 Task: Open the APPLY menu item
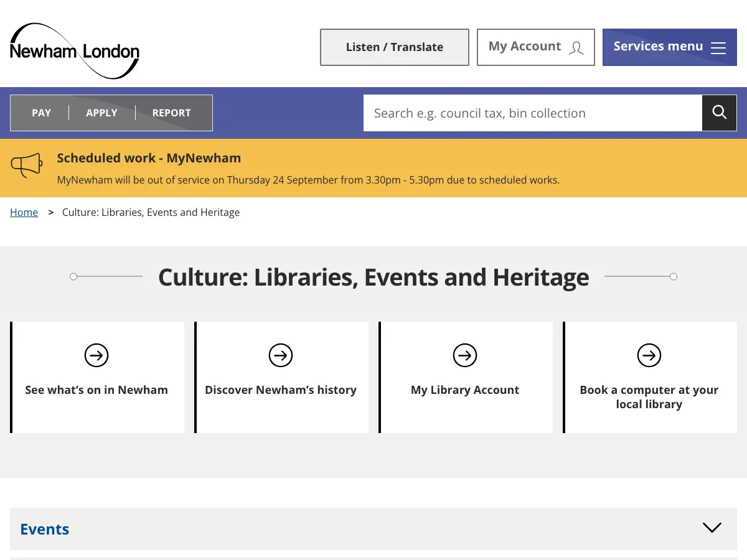click(102, 113)
